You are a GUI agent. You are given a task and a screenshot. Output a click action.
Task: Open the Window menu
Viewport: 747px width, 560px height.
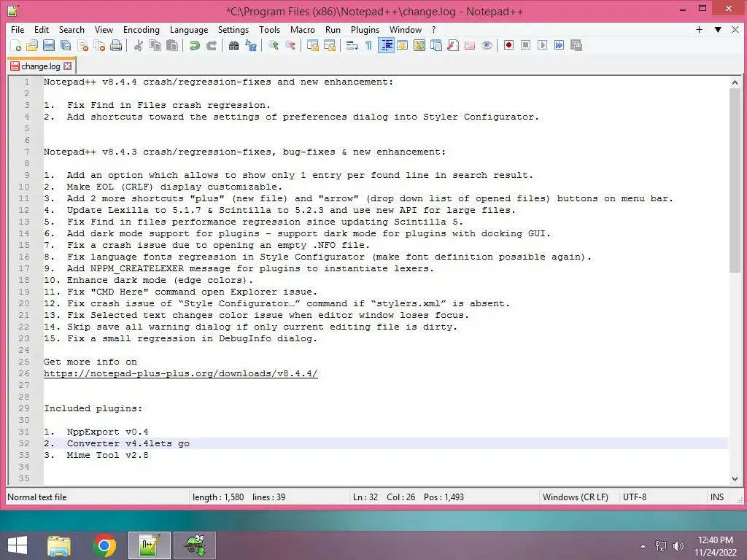click(406, 29)
